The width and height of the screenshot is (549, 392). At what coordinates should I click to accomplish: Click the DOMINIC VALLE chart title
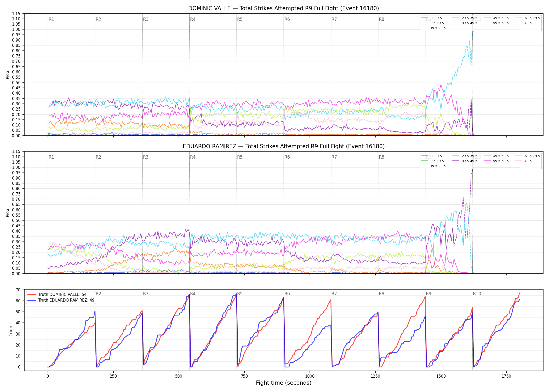pos(283,8)
